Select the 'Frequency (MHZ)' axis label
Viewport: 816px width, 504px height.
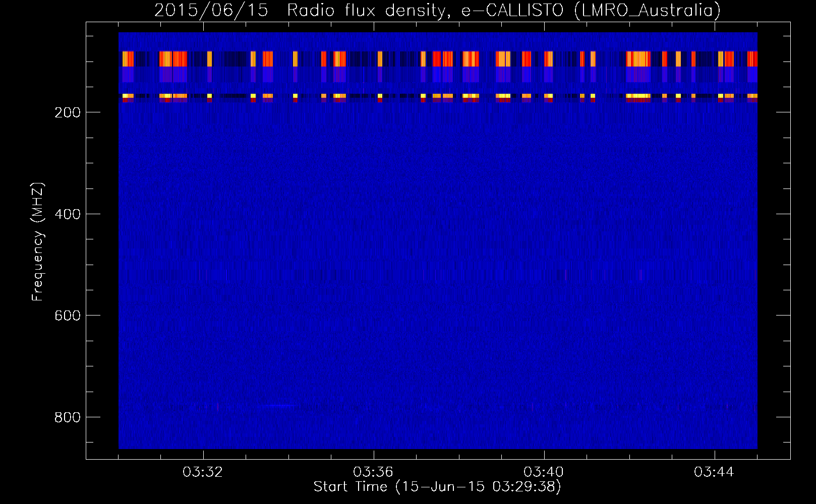[x=38, y=241]
